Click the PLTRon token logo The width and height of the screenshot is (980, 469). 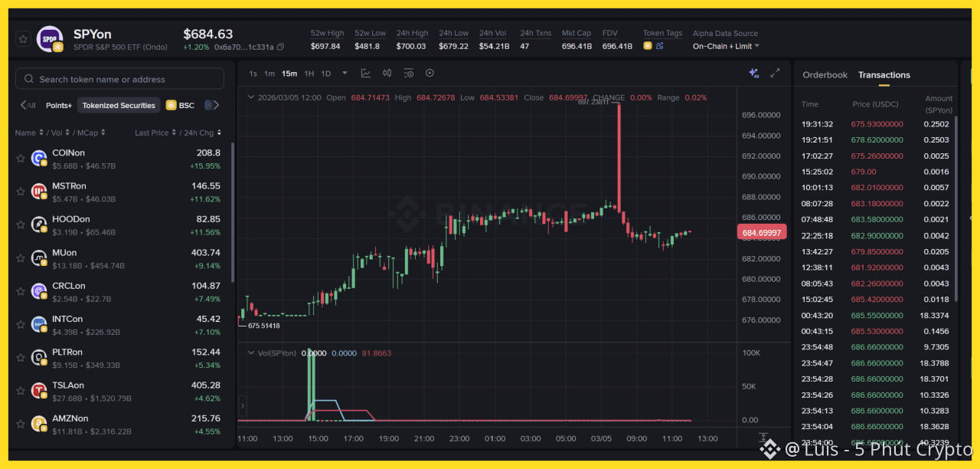pyautogui.click(x=39, y=358)
